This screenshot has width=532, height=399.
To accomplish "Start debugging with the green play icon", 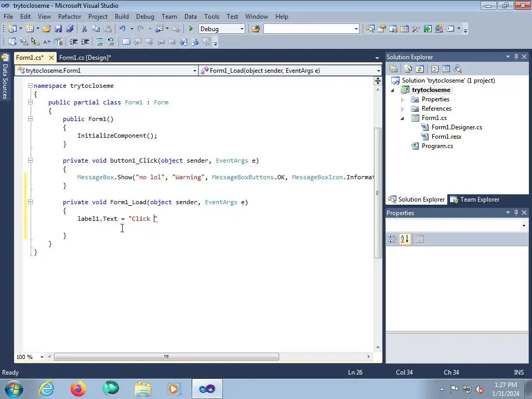I will tap(191, 29).
